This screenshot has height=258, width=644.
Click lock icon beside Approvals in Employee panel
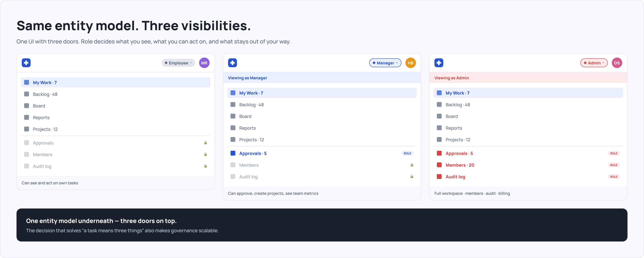point(205,143)
